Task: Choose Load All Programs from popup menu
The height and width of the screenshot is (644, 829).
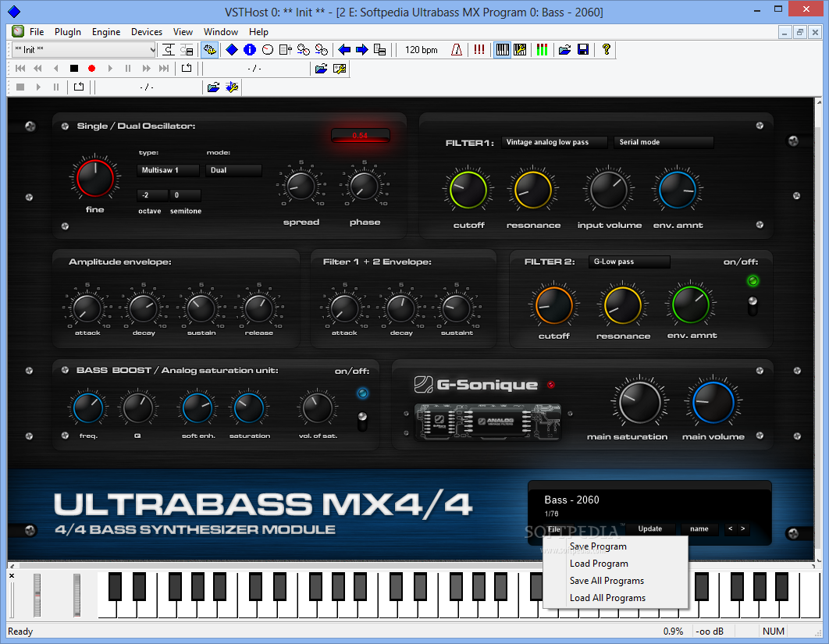Action: pyautogui.click(x=616, y=598)
